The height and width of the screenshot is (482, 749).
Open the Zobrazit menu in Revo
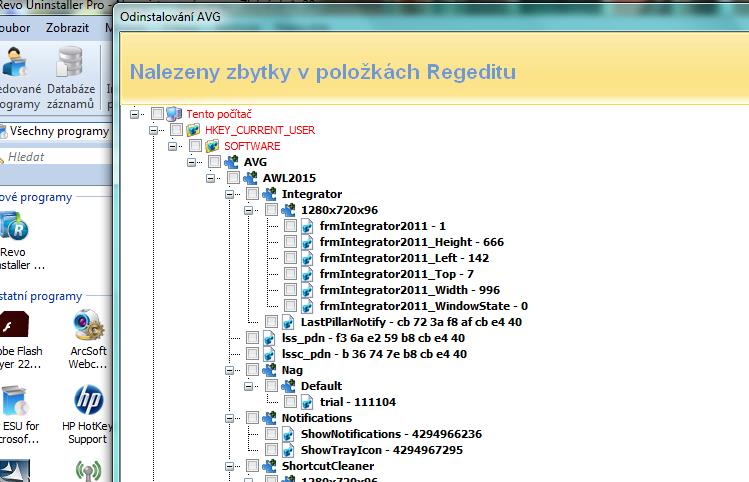(67, 28)
